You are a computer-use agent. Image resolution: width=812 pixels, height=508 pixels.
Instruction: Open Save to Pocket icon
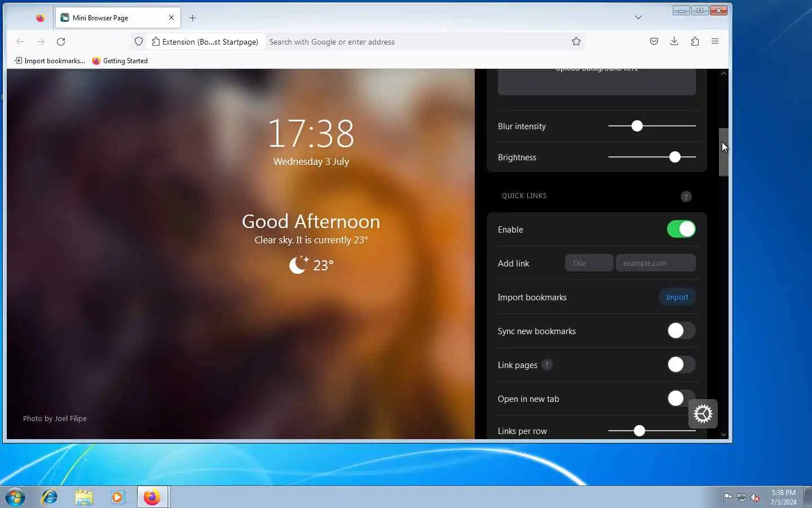[654, 41]
